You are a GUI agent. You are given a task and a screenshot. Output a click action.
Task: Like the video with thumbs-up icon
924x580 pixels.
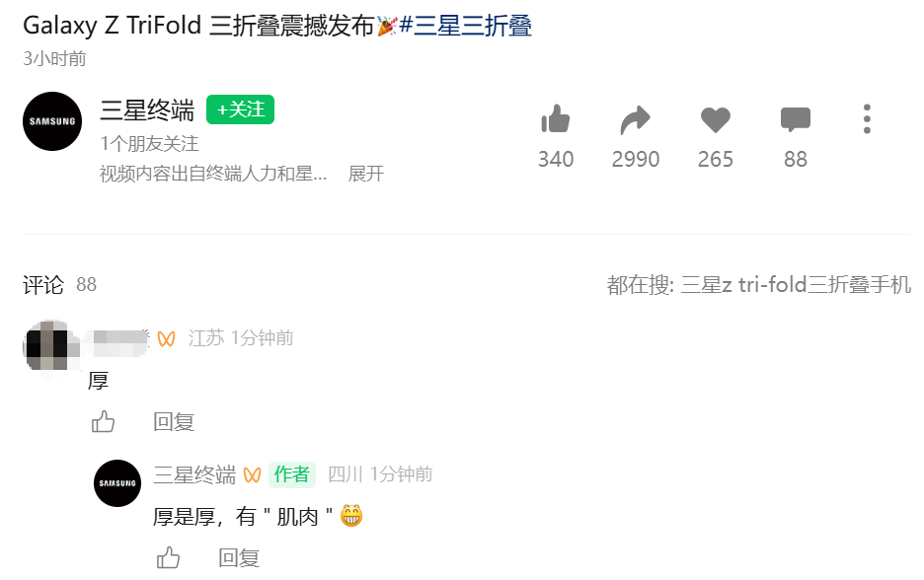[555, 119]
